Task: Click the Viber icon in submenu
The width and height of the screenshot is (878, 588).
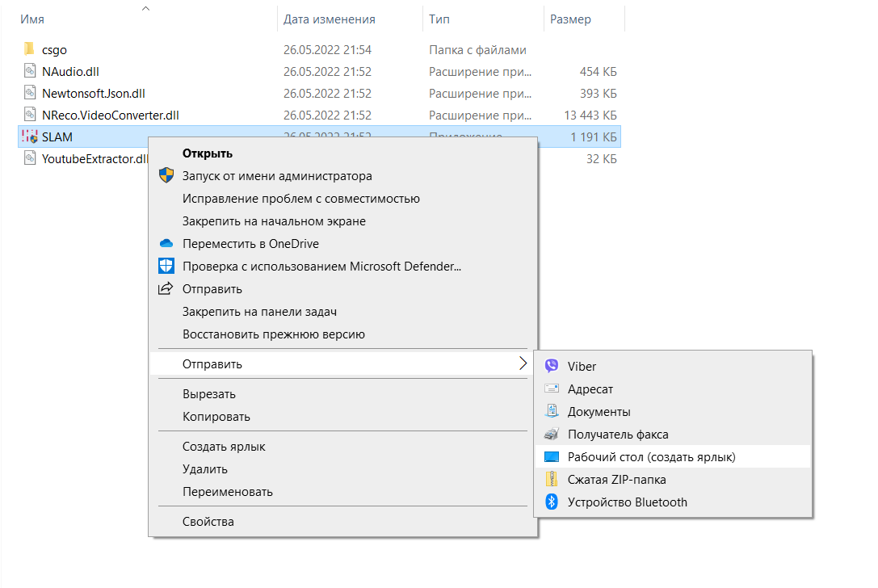Action: [x=552, y=367]
